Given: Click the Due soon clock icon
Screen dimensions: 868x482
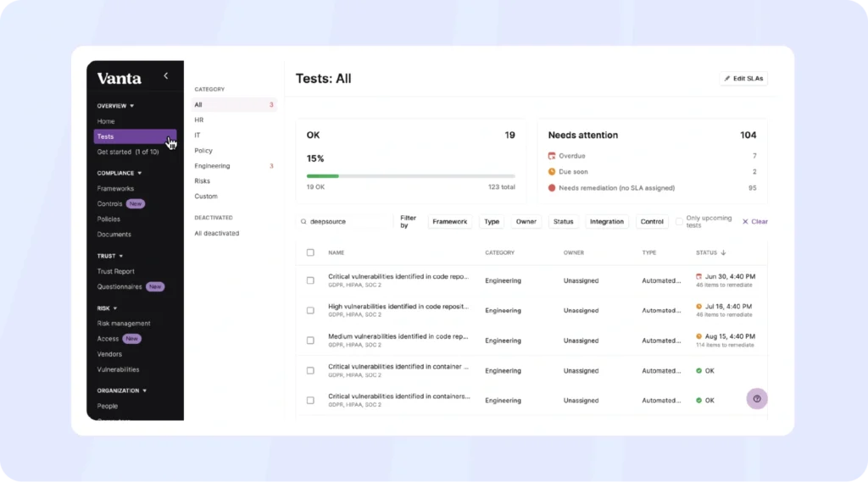Looking at the screenshot, I should pyautogui.click(x=551, y=172).
